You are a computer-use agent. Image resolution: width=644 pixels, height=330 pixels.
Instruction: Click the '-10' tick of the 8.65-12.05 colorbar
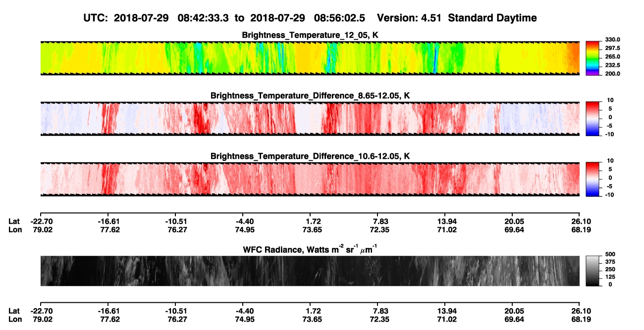click(x=610, y=134)
